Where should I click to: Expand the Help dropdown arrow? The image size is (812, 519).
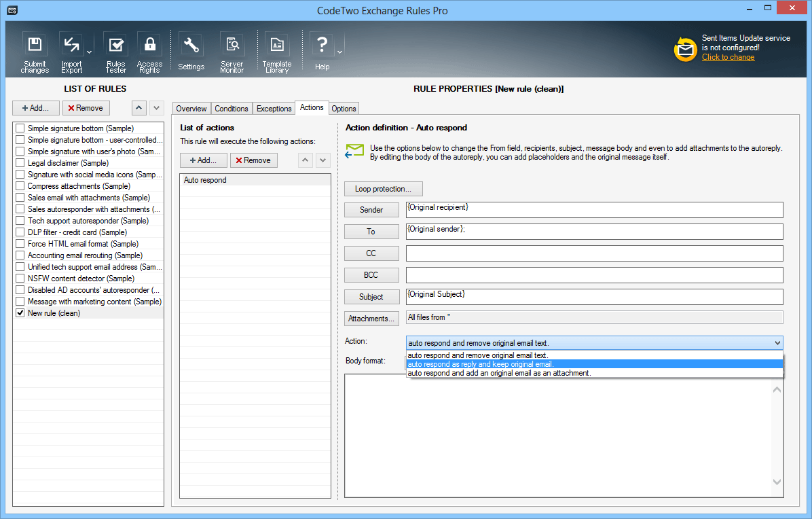339,52
